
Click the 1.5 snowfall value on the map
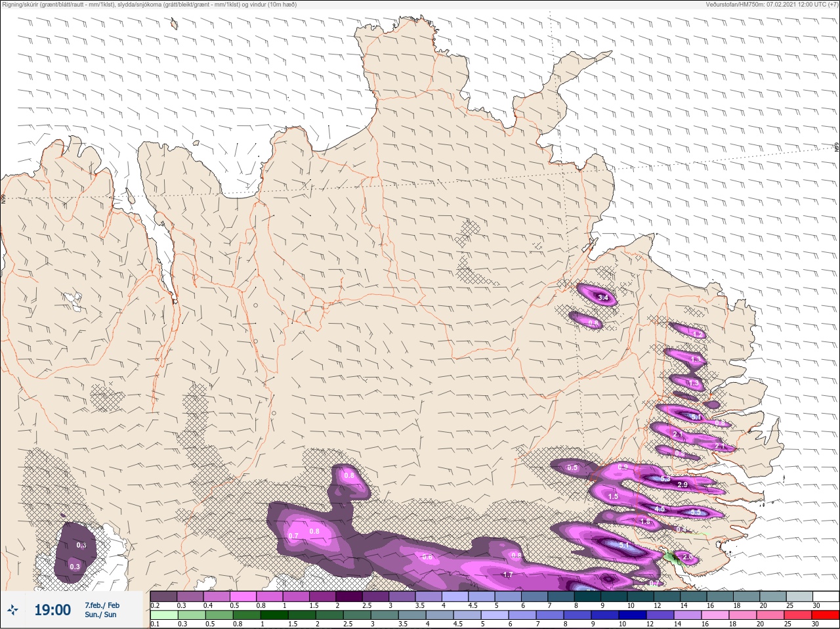coord(613,496)
